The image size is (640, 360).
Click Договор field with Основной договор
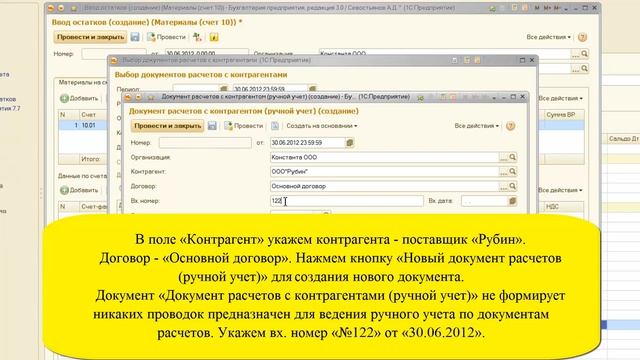(x=384, y=186)
